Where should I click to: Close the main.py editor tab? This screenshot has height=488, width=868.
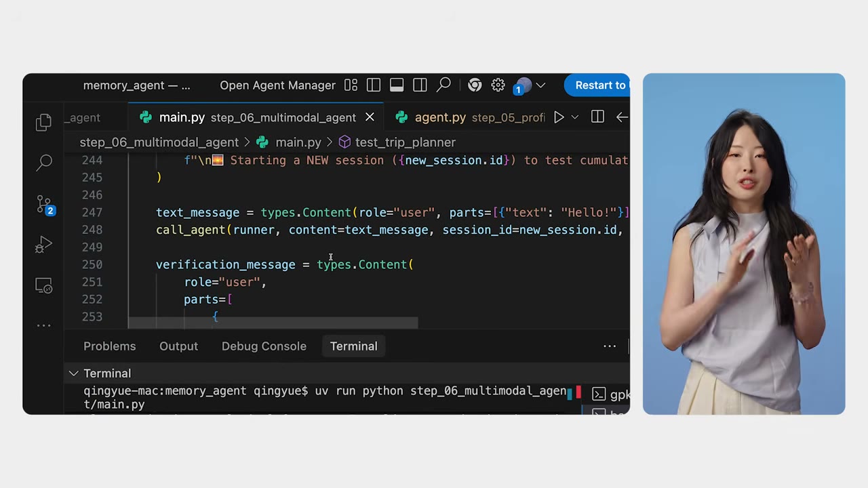[370, 117]
